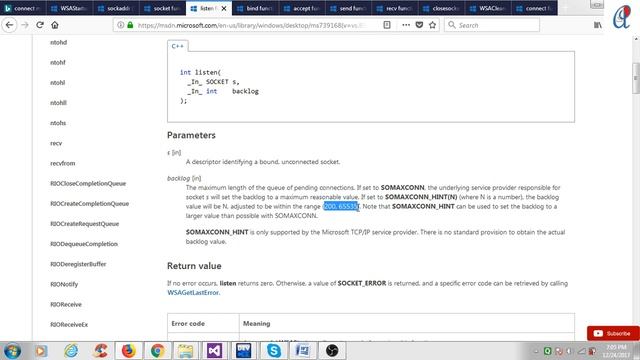Open Skype from the taskbar

click(273, 351)
